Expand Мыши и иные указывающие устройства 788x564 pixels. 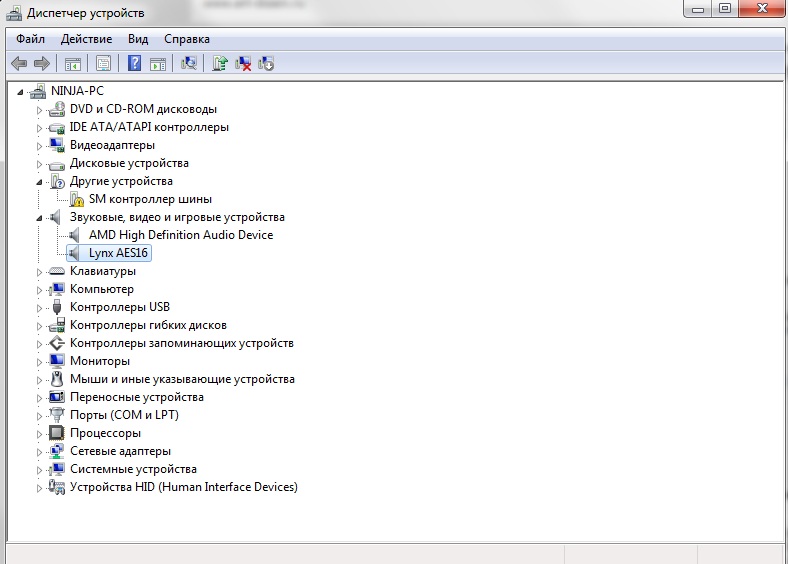pos(39,380)
